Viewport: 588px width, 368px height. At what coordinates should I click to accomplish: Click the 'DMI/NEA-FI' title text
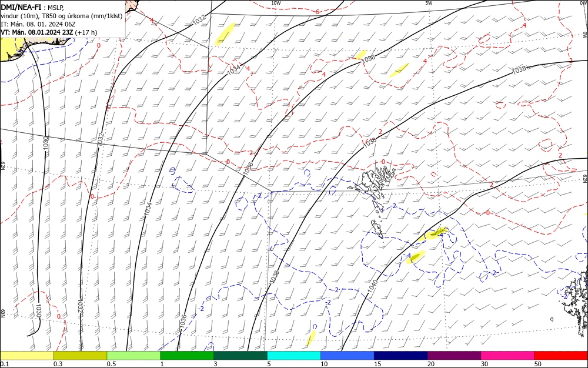[21, 8]
